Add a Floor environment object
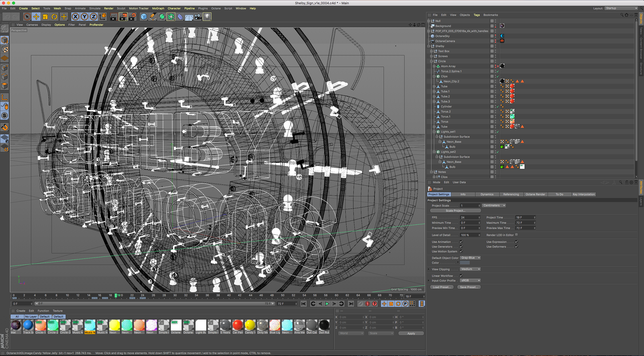 189,16
